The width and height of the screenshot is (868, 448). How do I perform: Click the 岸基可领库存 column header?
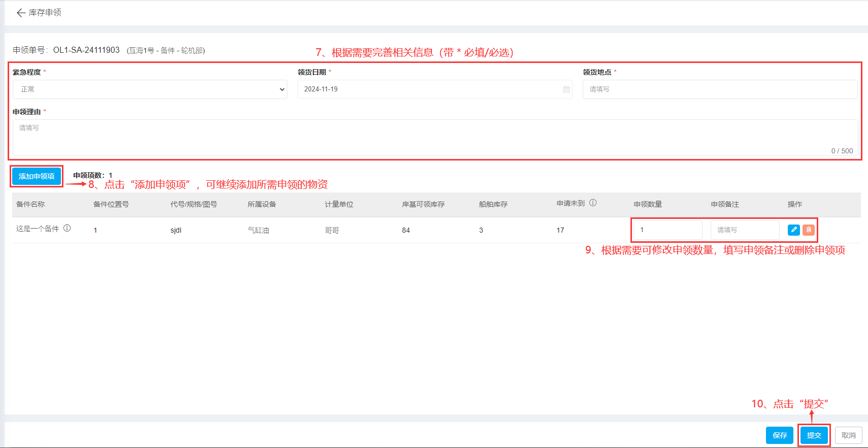pyautogui.click(x=423, y=204)
